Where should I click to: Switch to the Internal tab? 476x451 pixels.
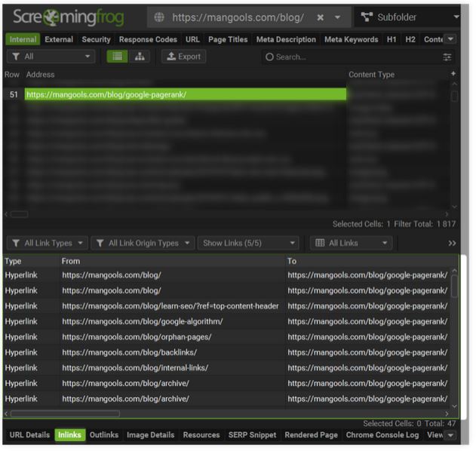[x=23, y=39]
